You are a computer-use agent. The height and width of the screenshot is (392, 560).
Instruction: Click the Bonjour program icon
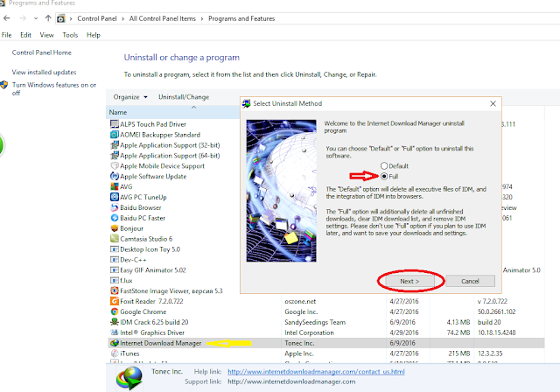pyautogui.click(x=115, y=228)
